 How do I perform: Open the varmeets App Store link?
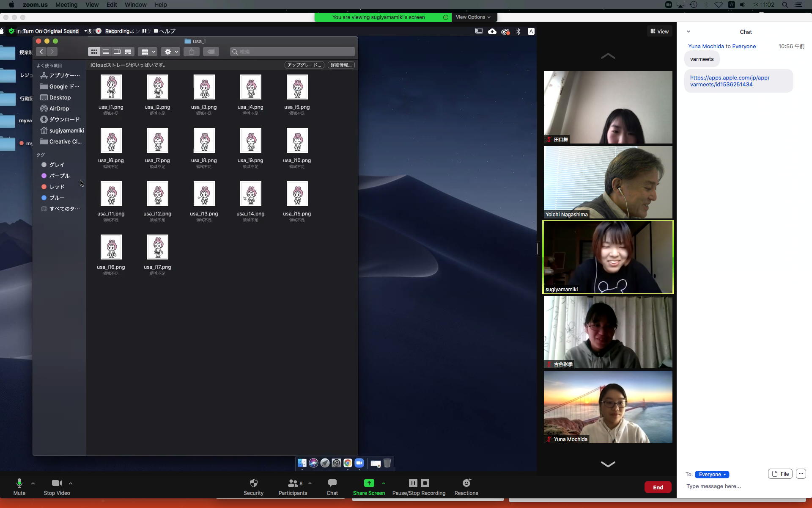[x=730, y=81]
